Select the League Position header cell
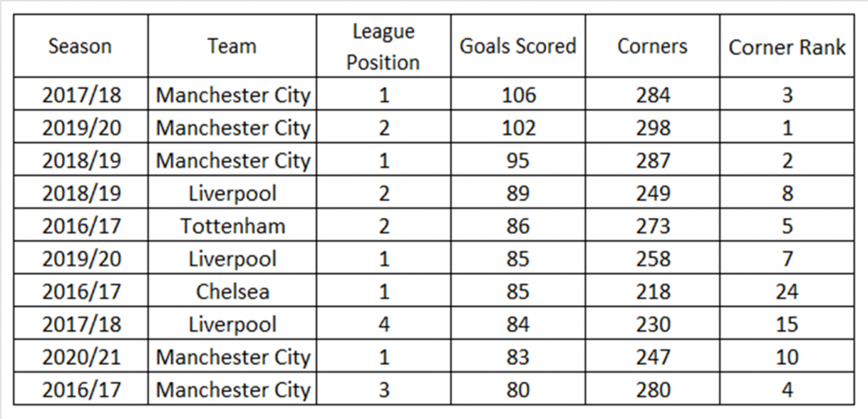868x419 pixels. pyautogui.click(x=384, y=46)
